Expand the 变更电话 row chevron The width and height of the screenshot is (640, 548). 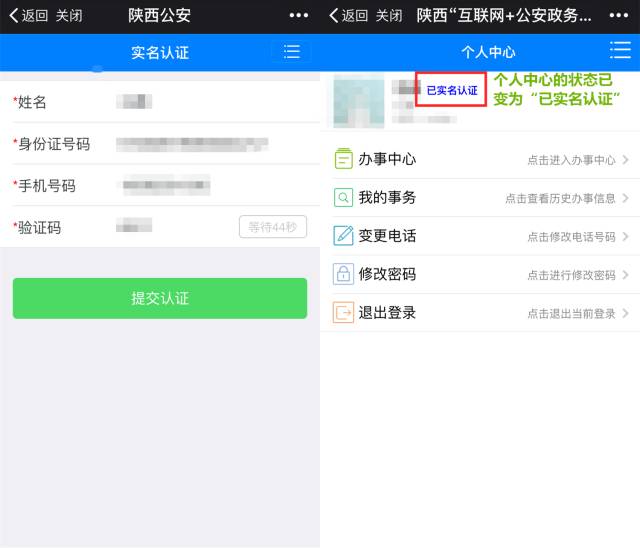[x=625, y=236]
